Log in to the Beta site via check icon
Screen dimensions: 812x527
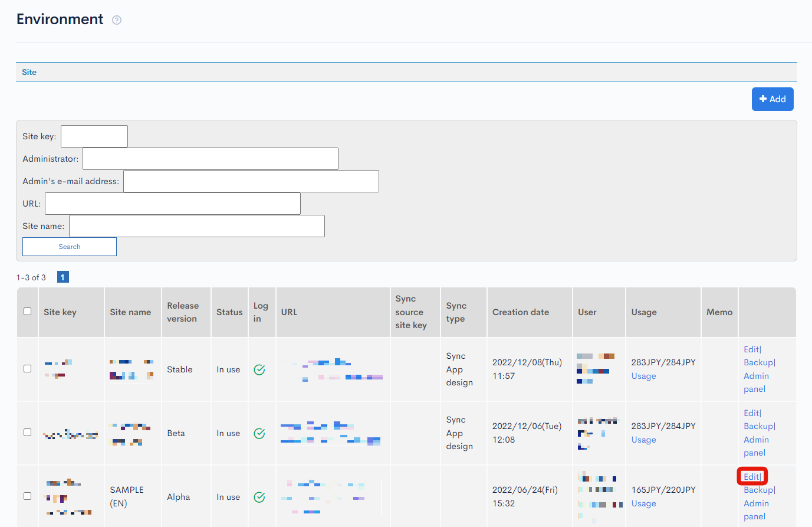259,434
